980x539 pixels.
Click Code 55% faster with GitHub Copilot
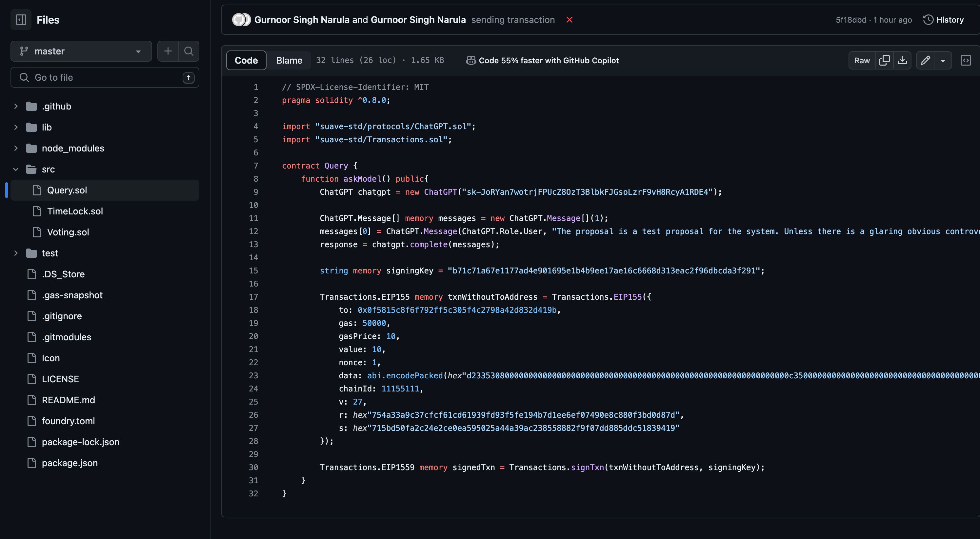coord(549,60)
